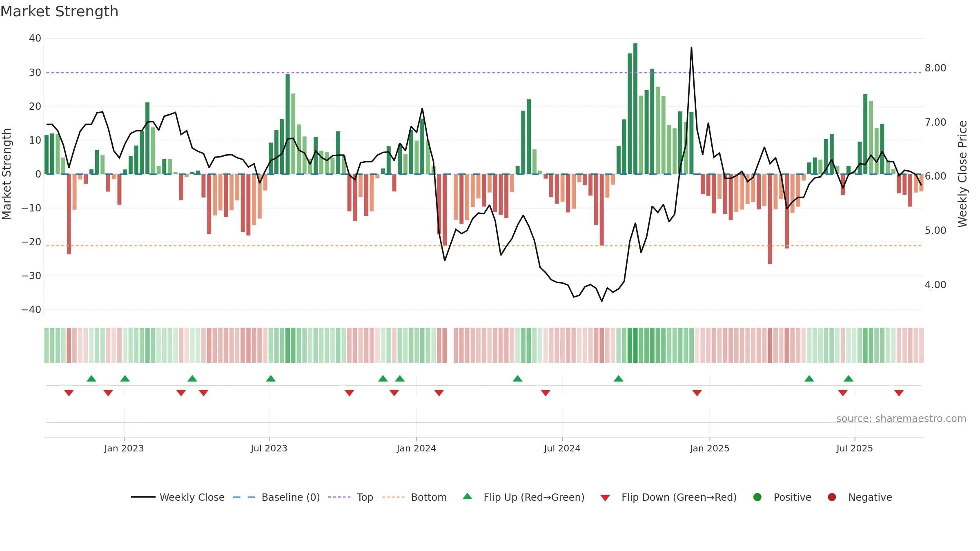Click the Positive legend label
This screenshot has height=551, width=980.
click(x=792, y=497)
